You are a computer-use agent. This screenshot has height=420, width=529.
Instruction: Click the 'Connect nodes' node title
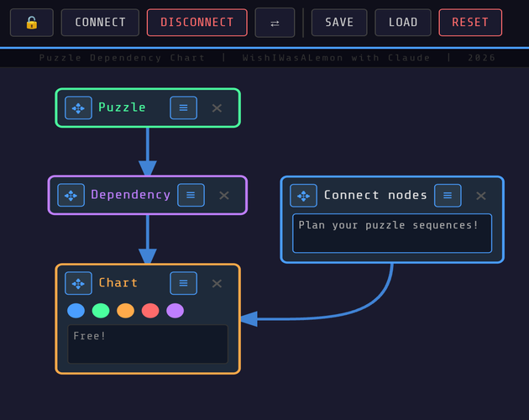coord(375,195)
